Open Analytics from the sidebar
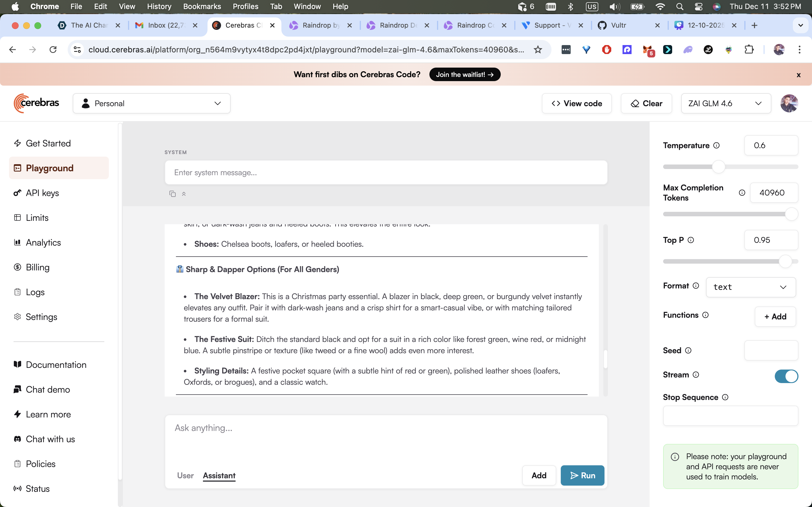 coord(43,243)
